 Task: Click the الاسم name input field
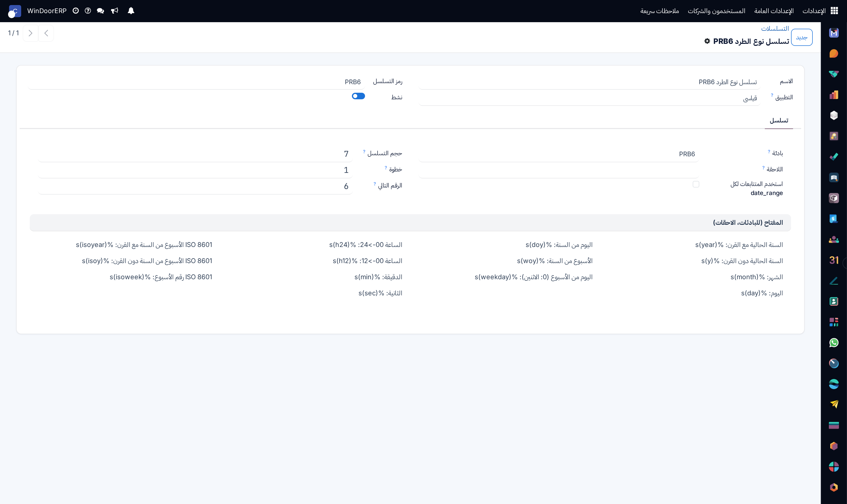pos(589,82)
